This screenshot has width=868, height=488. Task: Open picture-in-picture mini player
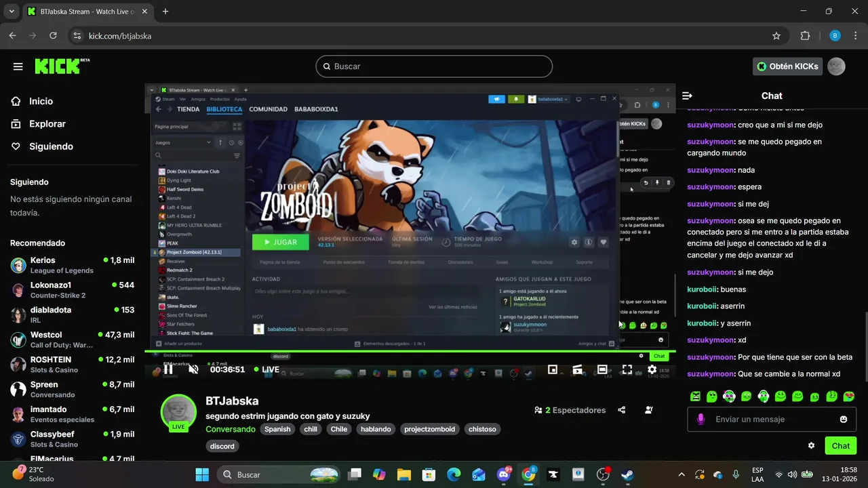pyautogui.click(x=553, y=369)
